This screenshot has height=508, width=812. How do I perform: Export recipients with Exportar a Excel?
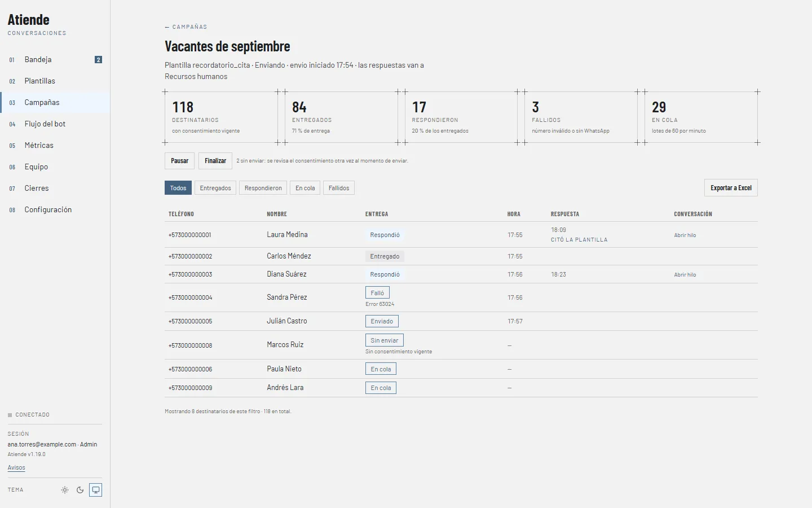point(731,188)
